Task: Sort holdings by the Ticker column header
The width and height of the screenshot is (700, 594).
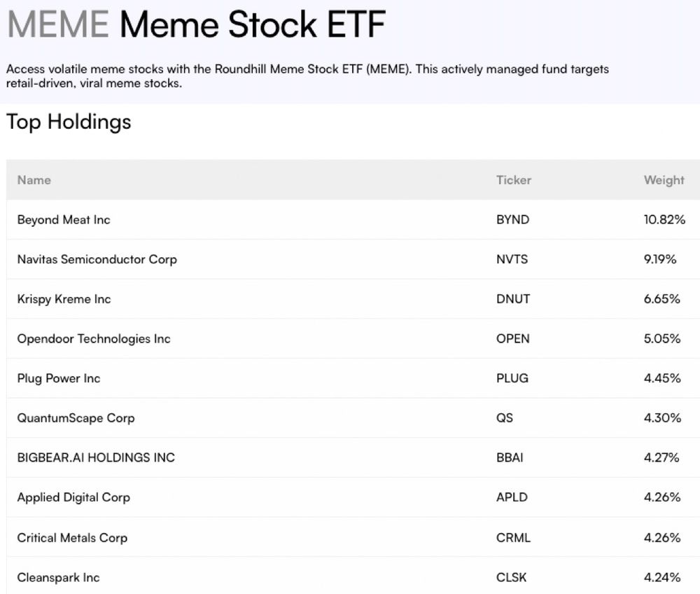Action: tap(514, 180)
